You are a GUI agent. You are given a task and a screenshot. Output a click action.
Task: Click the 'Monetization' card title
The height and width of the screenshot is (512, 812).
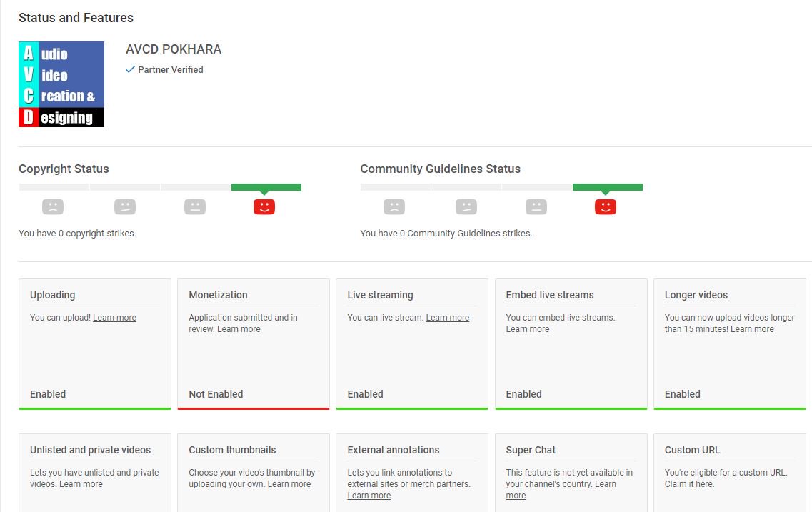pos(218,295)
